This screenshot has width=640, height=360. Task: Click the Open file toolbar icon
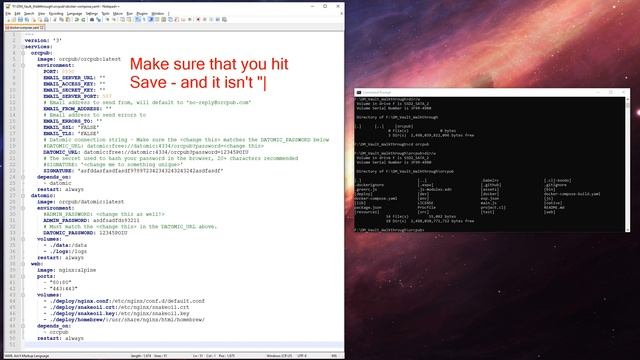click(x=14, y=19)
